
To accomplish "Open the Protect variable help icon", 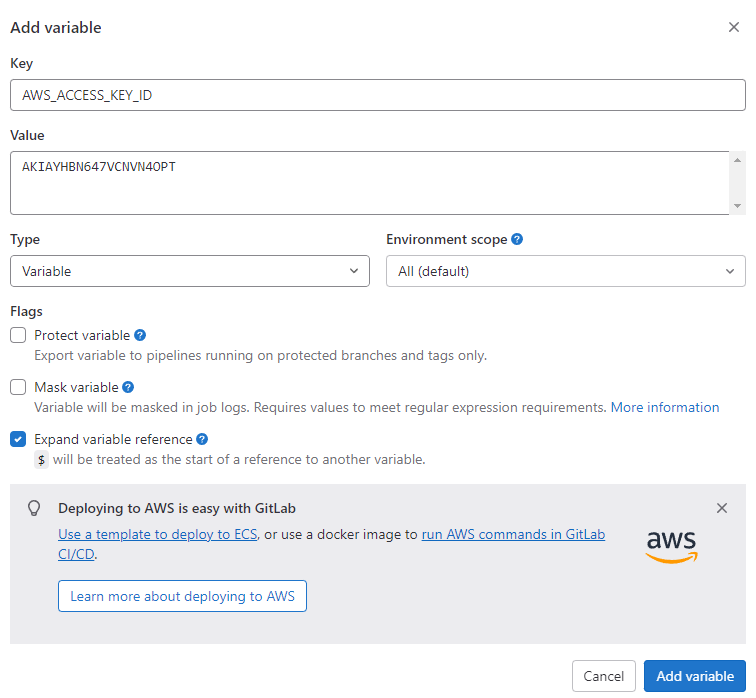I will (140, 335).
